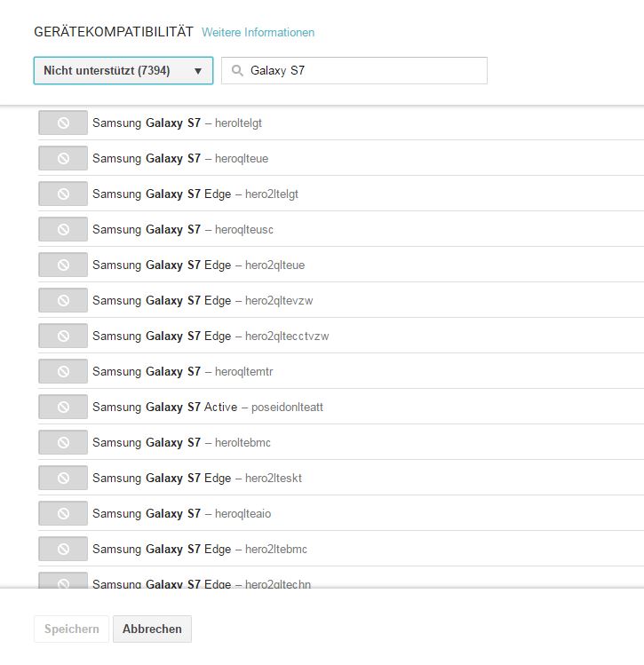The height and width of the screenshot is (665, 644).
Task: Toggle blocked icon for heroltelgt device
Action: pyautogui.click(x=63, y=123)
